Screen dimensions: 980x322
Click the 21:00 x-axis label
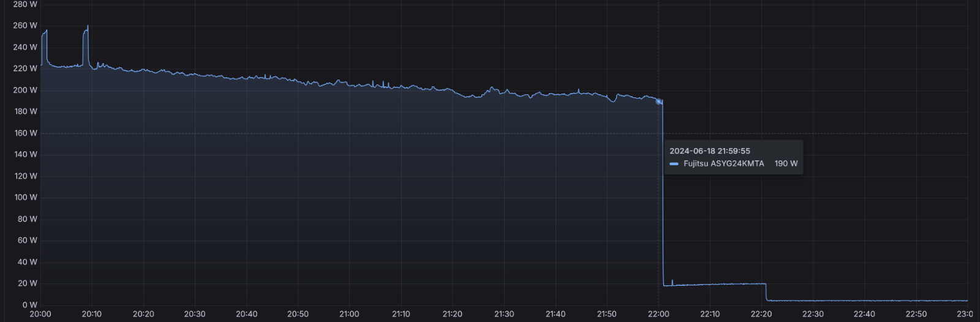[x=349, y=314]
